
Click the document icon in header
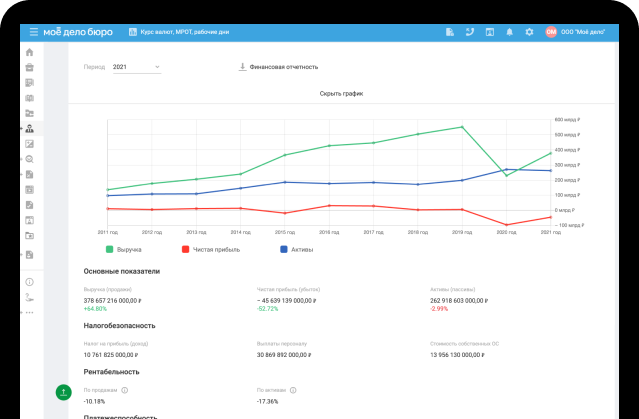450,32
